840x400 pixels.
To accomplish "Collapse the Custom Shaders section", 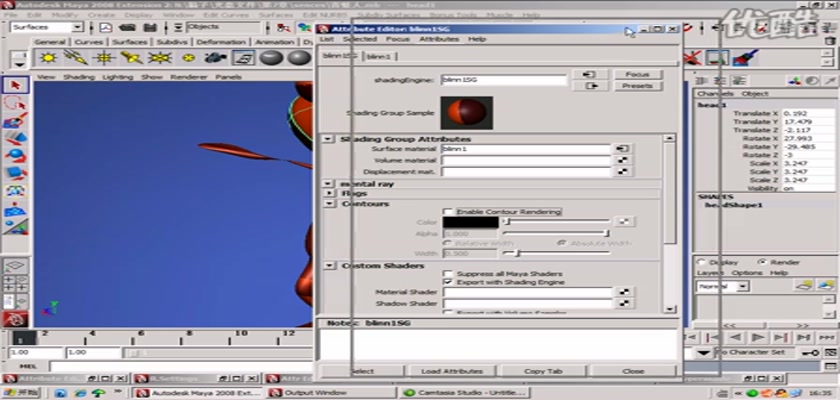I will click(329, 266).
